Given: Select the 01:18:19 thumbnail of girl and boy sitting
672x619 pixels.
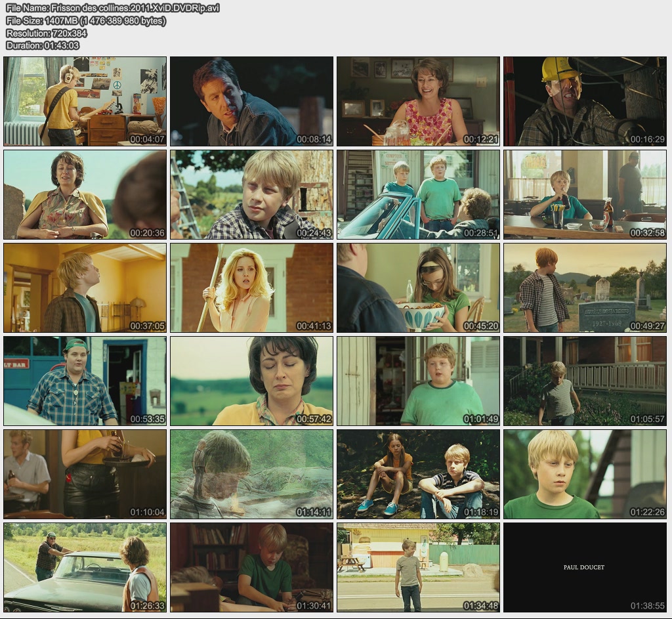Looking at the screenshot, I should (x=418, y=475).
